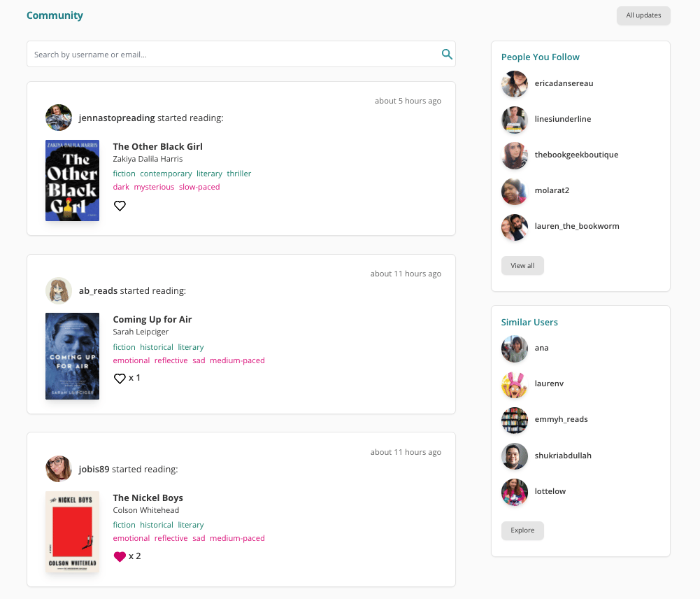Click shukriabdullah's avatar picture

click(x=514, y=456)
